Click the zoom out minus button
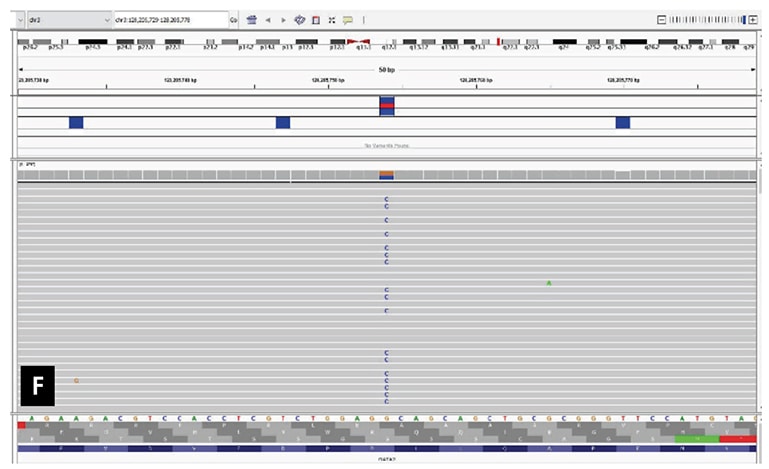This screenshot has height=469, width=769. tap(661, 19)
